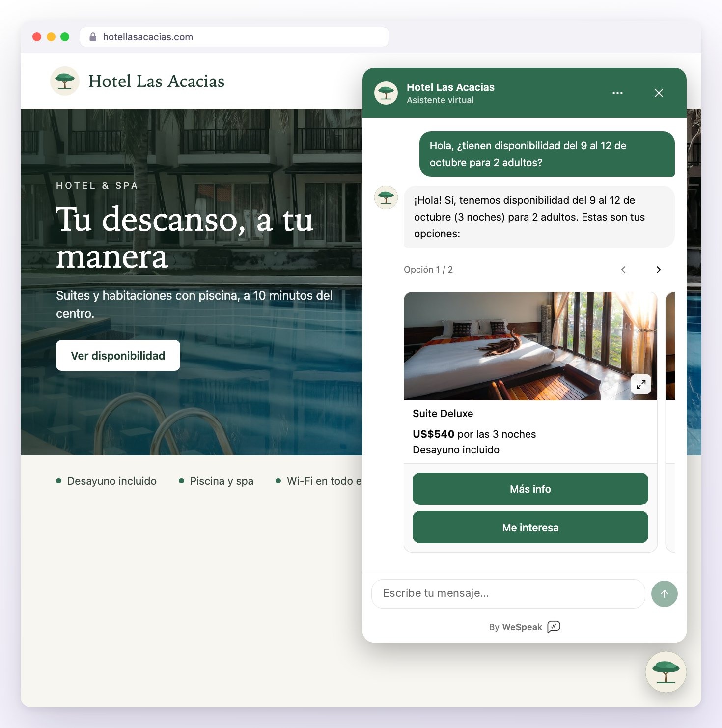The width and height of the screenshot is (722, 728).
Task: Open the chat options three-dot menu
Action: pos(617,93)
